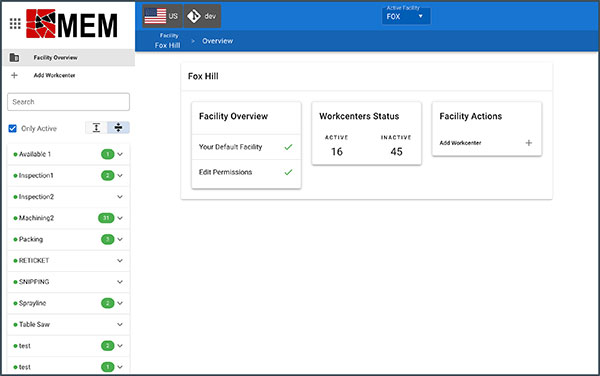Click the green check next to Your Default Facility
The height and width of the screenshot is (376, 600).
pyautogui.click(x=288, y=147)
